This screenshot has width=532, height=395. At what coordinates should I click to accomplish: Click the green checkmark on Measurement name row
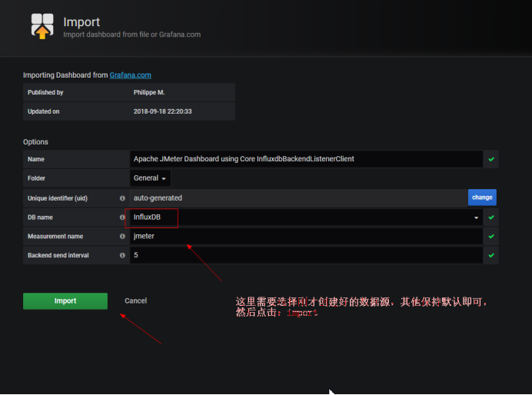(491, 237)
